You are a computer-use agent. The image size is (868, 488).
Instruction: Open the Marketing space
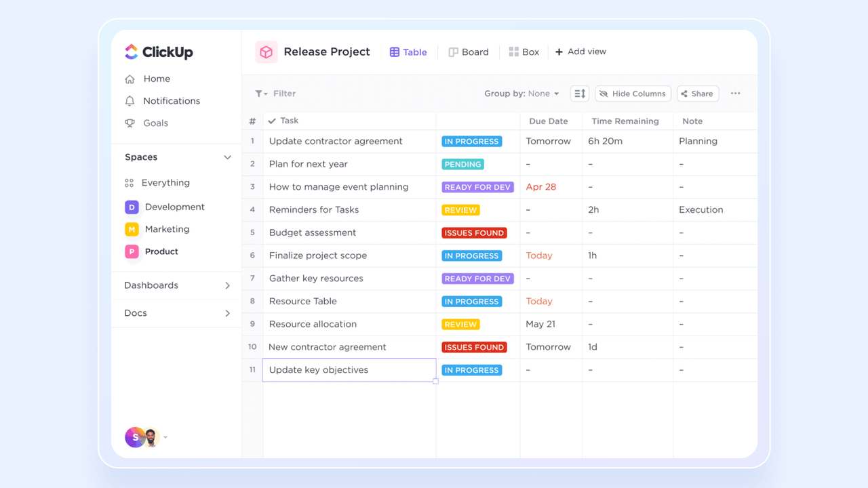[x=157, y=229]
